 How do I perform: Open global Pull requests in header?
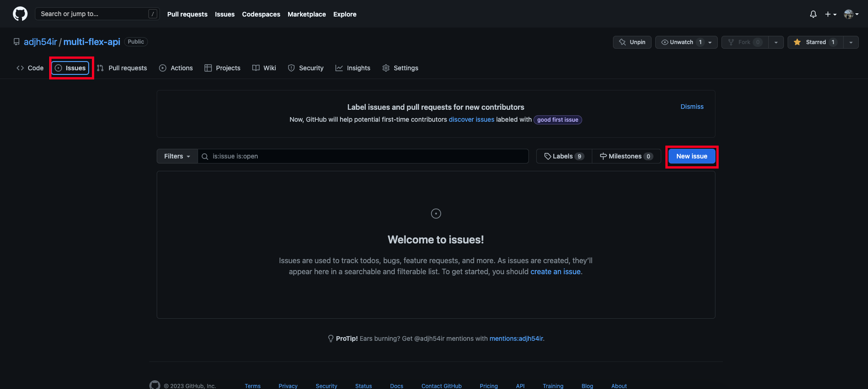[x=187, y=14]
